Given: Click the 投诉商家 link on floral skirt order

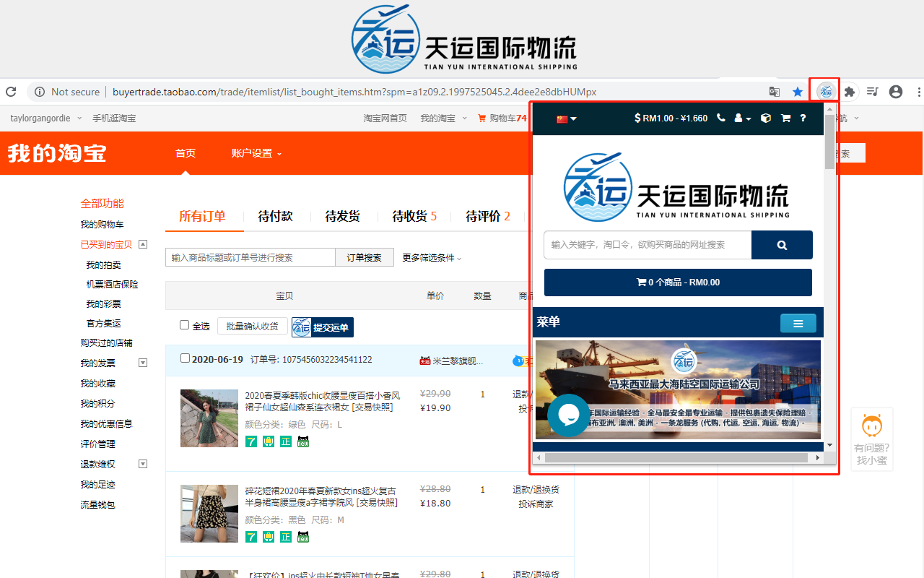Looking at the screenshot, I should [x=536, y=504].
